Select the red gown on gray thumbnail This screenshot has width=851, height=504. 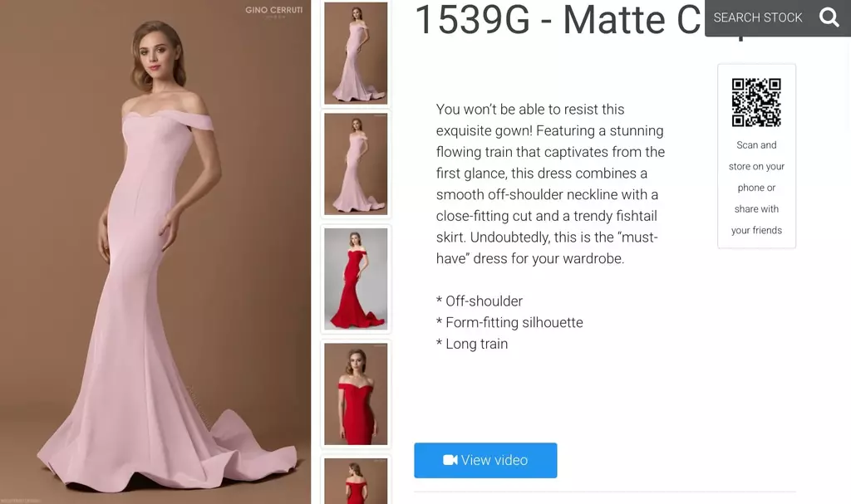click(x=356, y=279)
